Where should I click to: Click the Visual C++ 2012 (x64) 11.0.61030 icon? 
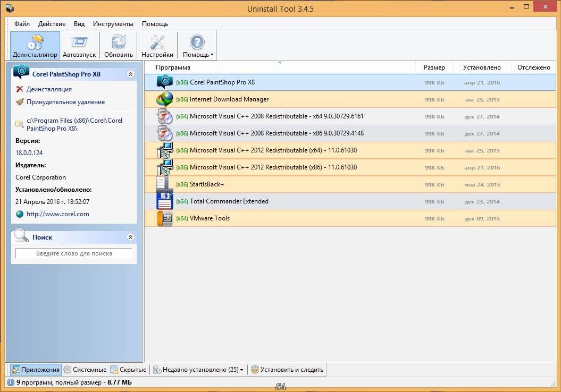coord(165,150)
